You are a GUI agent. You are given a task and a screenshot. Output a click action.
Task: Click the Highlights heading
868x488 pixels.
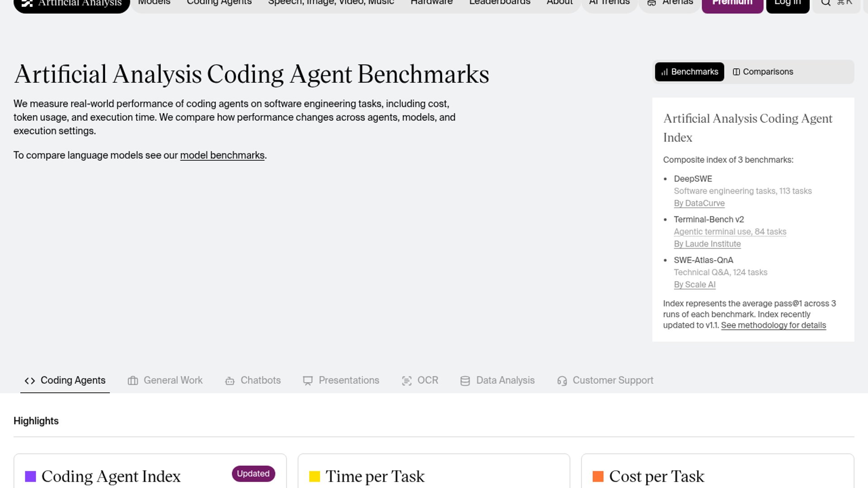click(36, 421)
